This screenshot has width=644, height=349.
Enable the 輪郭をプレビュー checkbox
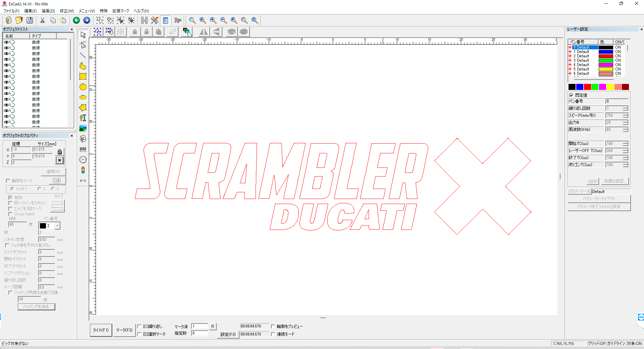coord(273,327)
